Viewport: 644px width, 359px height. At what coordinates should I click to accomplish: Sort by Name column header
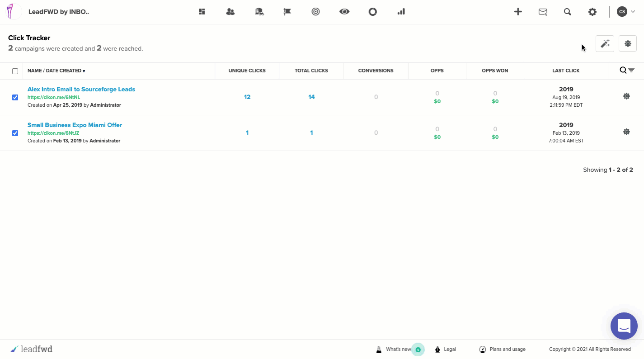click(34, 71)
